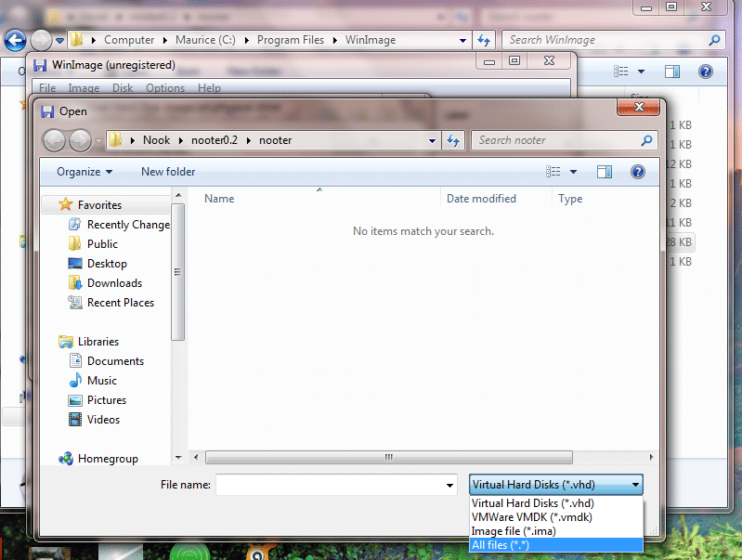Choose All files (*.*) filter
Image resolution: width=742 pixels, height=560 pixels.
(556, 545)
